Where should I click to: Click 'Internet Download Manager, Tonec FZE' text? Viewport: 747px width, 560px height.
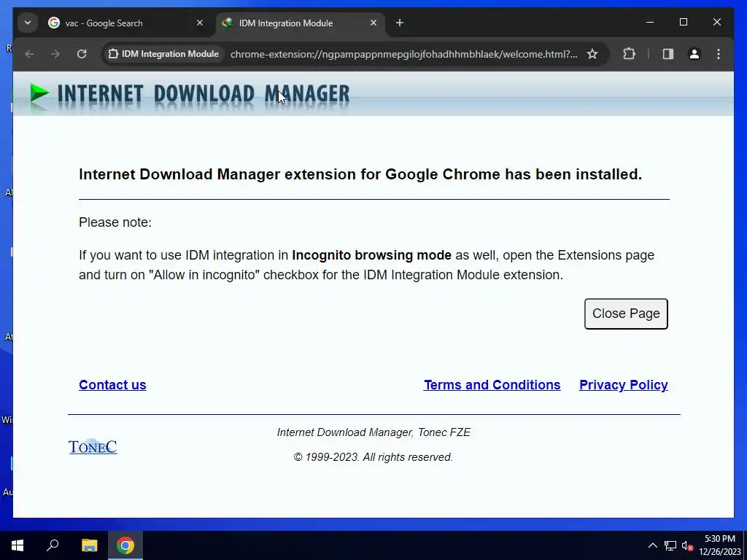pos(373,432)
